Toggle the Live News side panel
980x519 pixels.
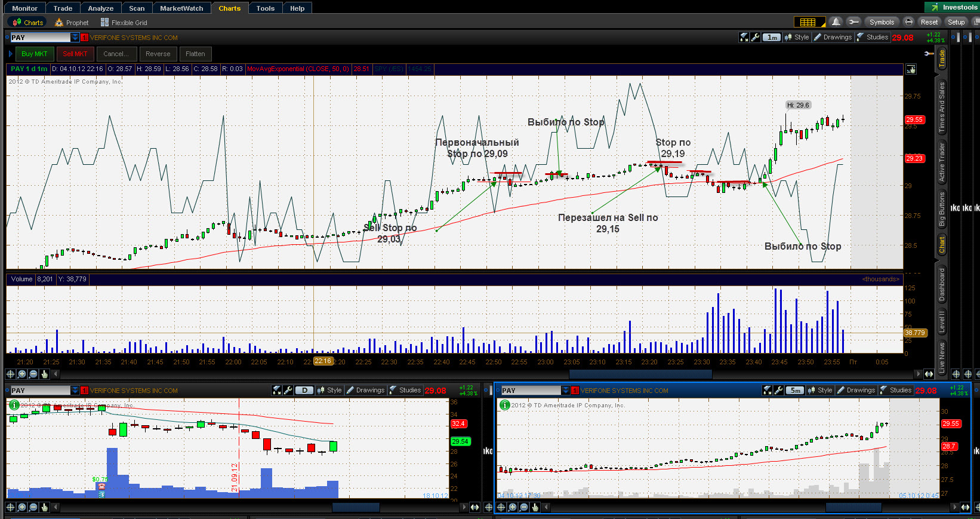[942, 358]
